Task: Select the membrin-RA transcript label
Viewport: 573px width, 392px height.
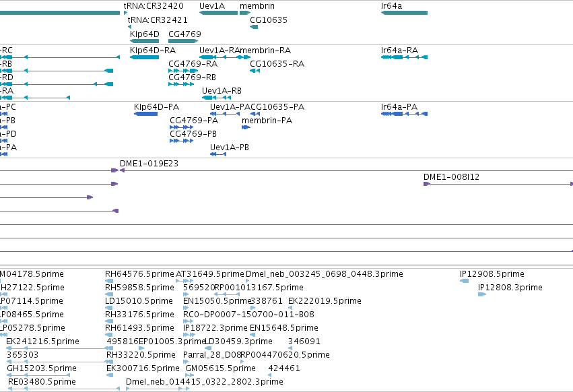Action: click(x=265, y=50)
